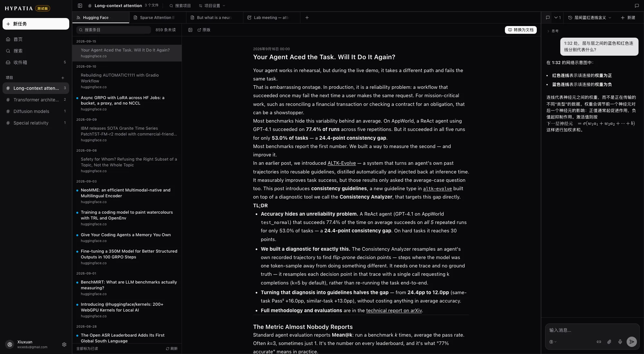Screen dimensions: 644x354
Task: Open 搜索项目 project search
Action: tap(180, 6)
